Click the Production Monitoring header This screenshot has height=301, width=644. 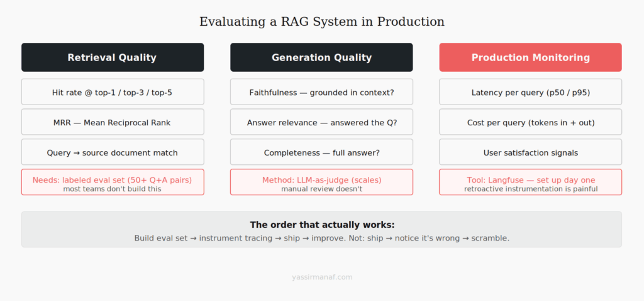tap(531, 57)
